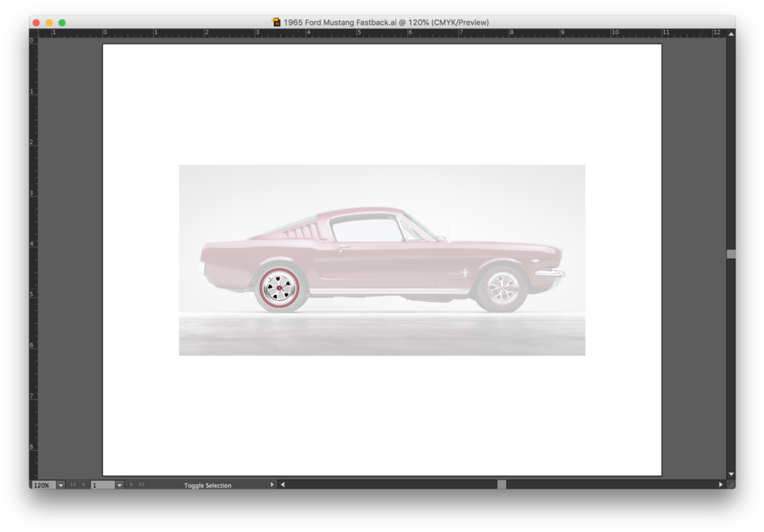764x532 pixels.
Task: Click the document title 1965 Ford Mustang Fastback.ai
Action: click(x=384, y=22)
